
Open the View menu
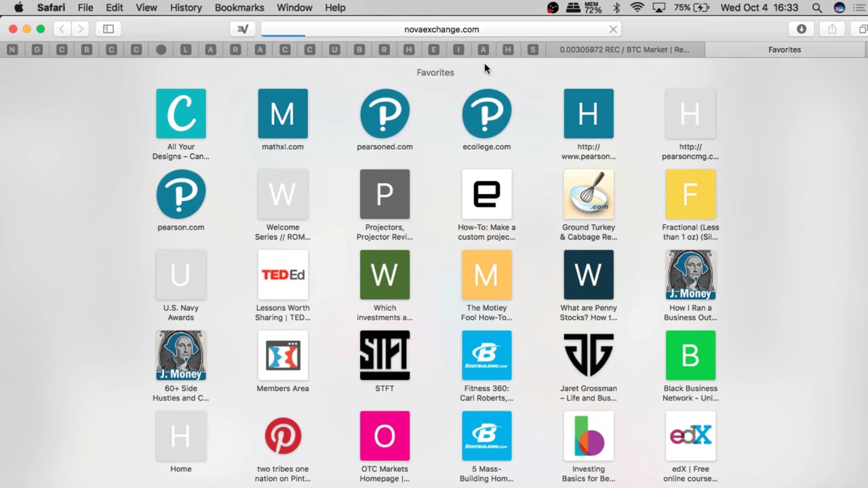pyautogui.click(x=146, y=7)
